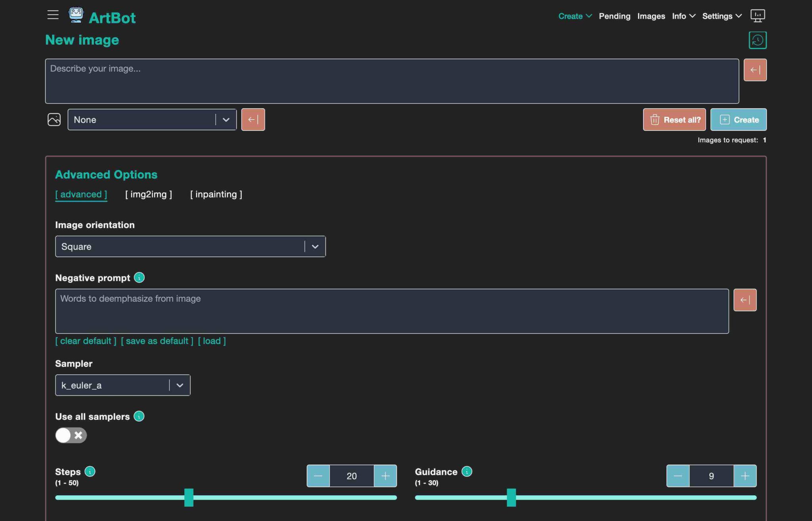
Task: Expand the Image orientation dropdown
Action: [x=315, y=247]
